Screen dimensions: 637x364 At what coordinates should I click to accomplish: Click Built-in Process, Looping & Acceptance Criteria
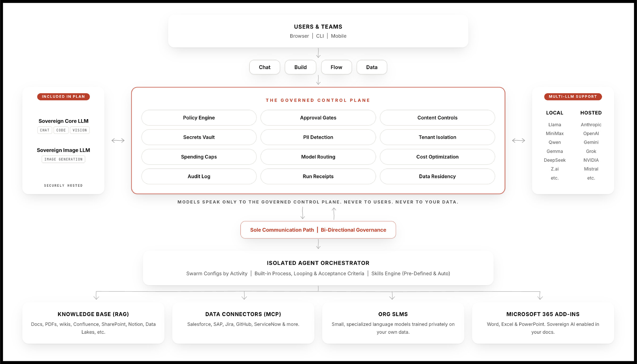(x=309, y=274)
